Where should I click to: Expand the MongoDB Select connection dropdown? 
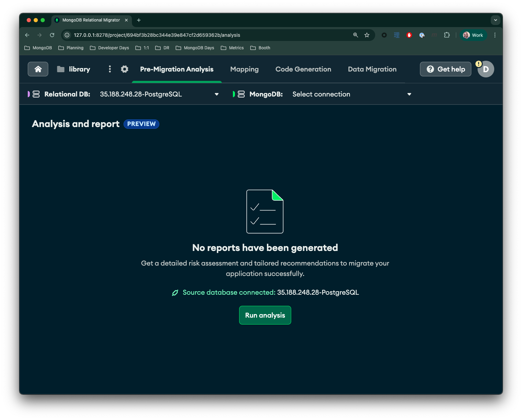[x=409, y=94]
